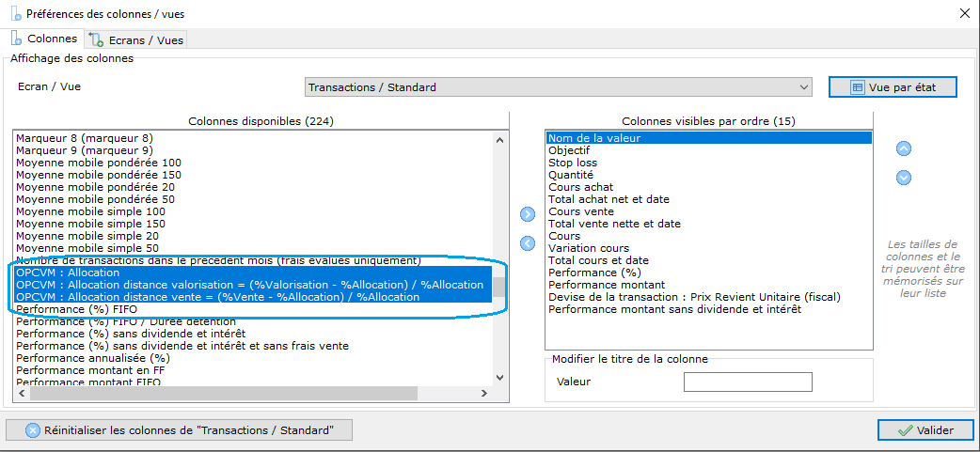Click the Valeur column title input field

click(x=748, y=382)
